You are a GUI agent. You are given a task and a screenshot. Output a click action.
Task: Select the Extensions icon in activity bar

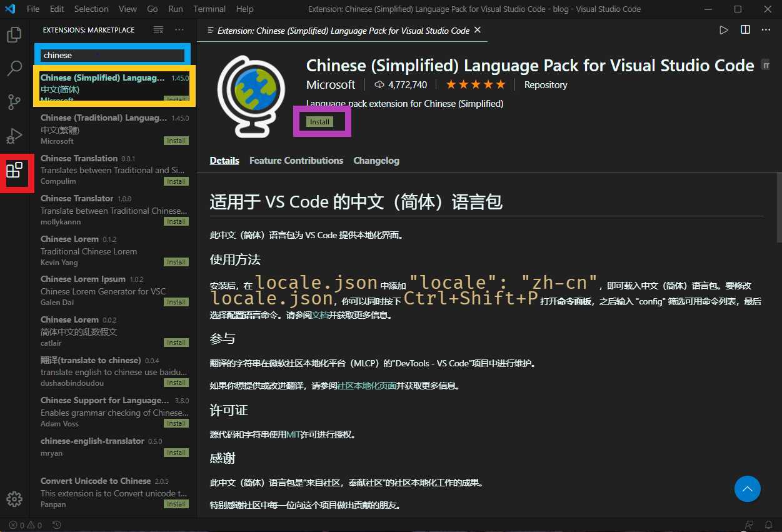click(14, 169)
